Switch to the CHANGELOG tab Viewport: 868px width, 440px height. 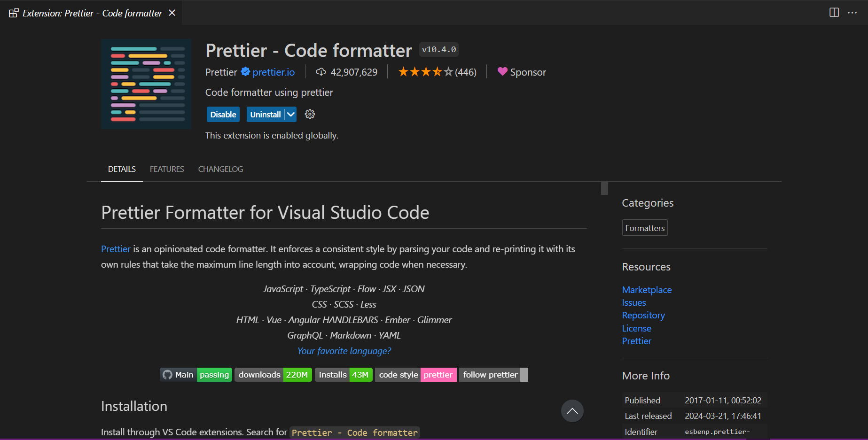click(x=220, y=169)
